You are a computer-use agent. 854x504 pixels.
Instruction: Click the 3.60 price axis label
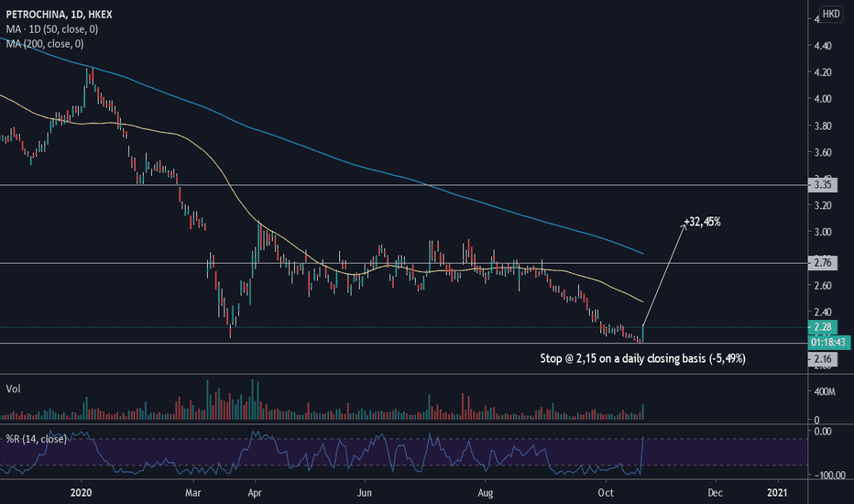click(x=823, y=152)
